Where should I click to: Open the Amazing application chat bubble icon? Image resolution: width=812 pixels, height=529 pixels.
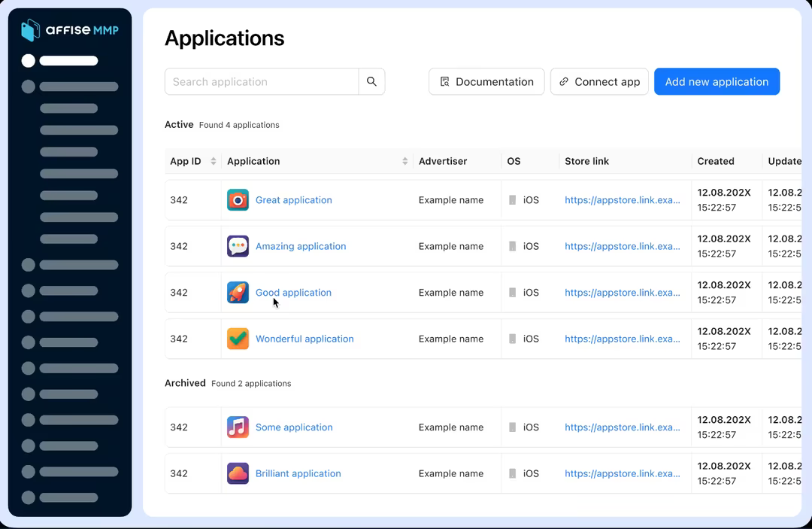[x=238, y=246]
